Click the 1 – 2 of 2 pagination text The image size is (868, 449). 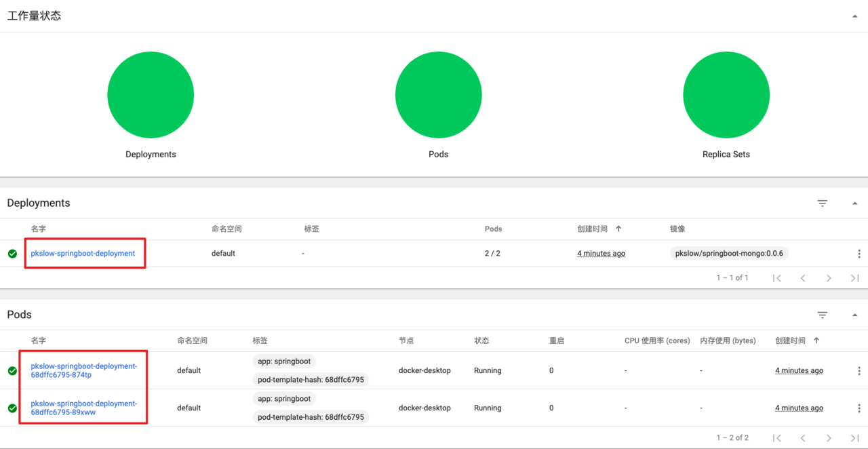732,438
